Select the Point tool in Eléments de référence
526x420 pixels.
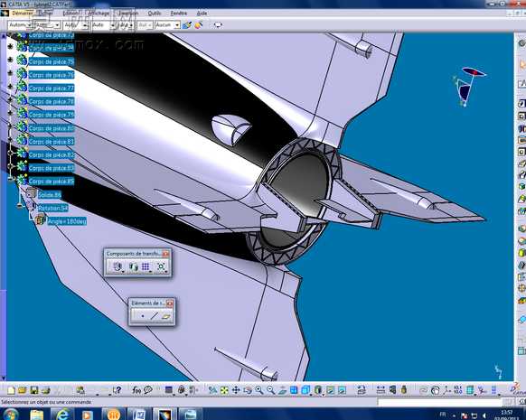[143, 316]
